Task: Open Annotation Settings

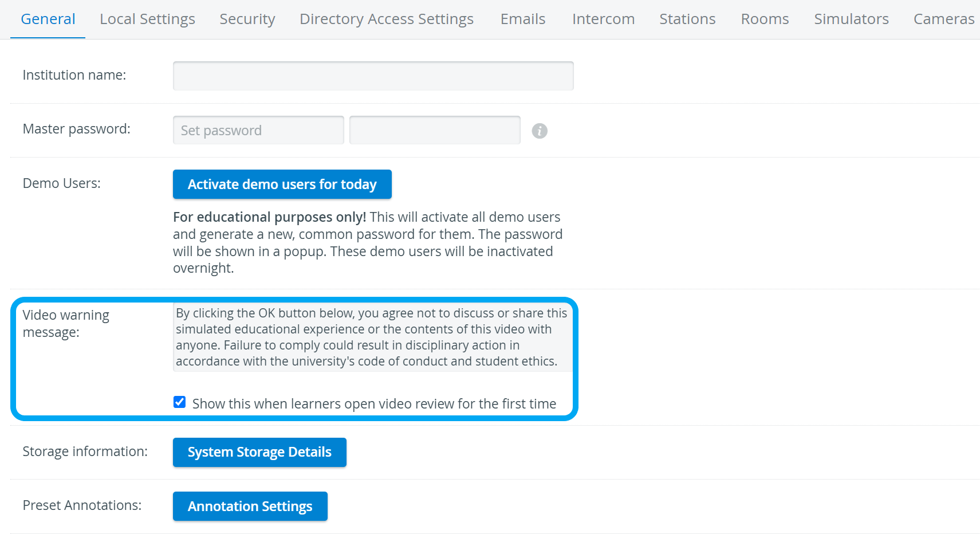Action: 250,506
